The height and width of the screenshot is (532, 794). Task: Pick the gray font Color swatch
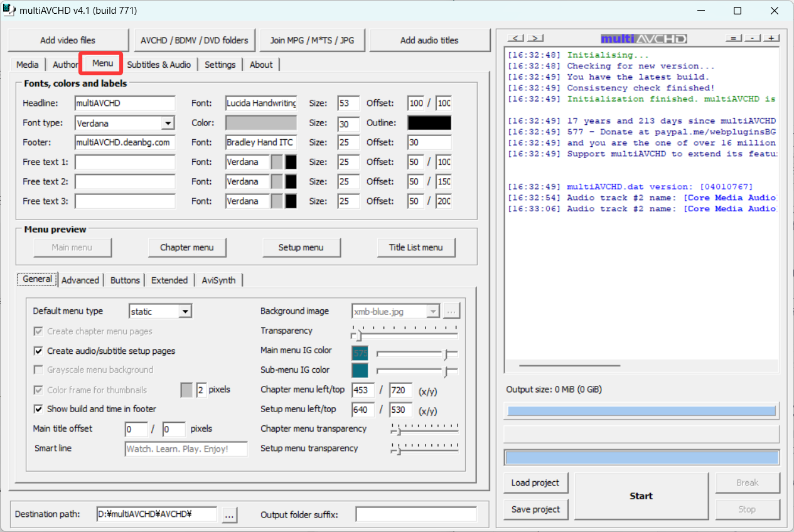261,123
